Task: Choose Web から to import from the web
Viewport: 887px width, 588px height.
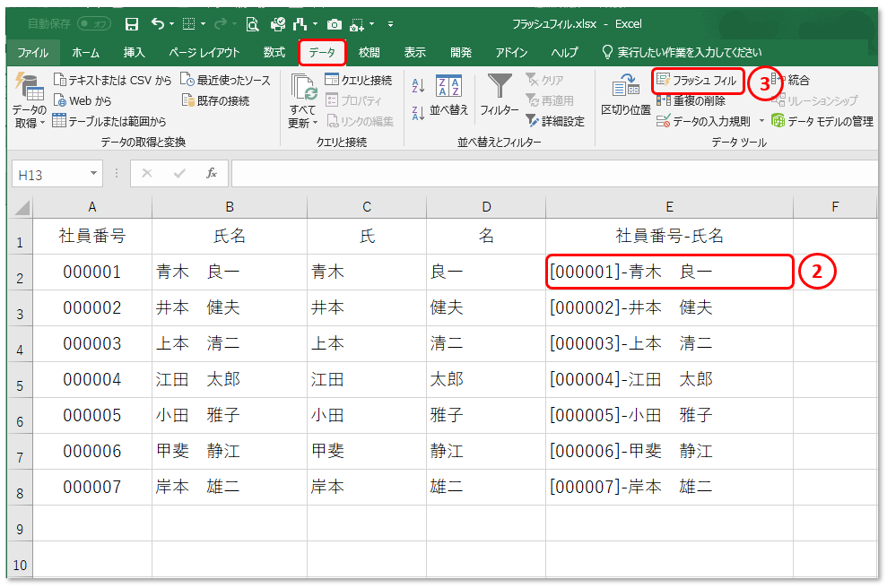Action: [83, 100]
